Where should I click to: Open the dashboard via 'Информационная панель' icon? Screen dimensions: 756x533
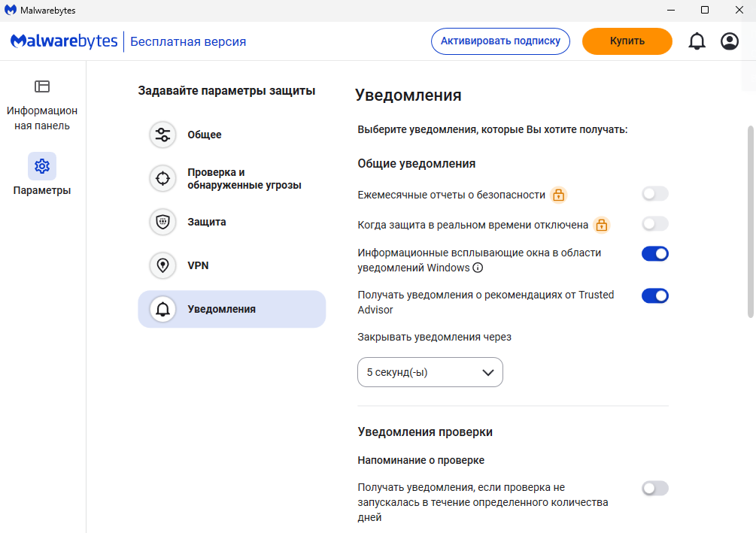point(42,87)
